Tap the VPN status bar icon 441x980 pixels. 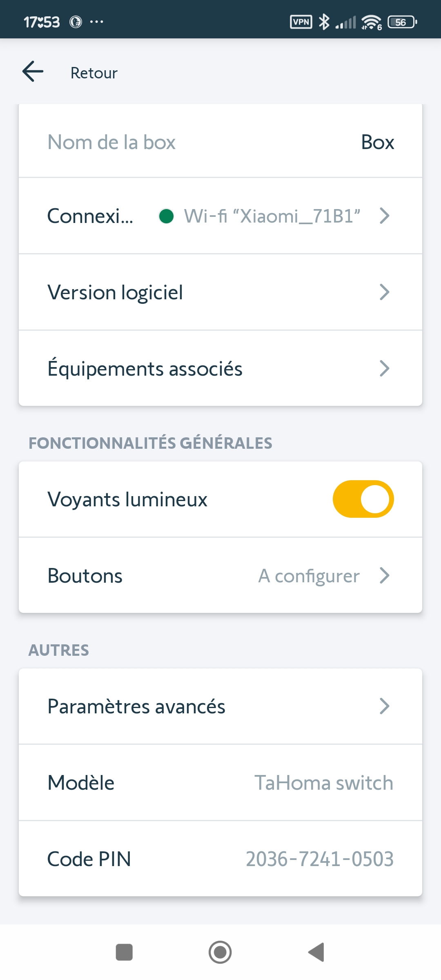301,22
